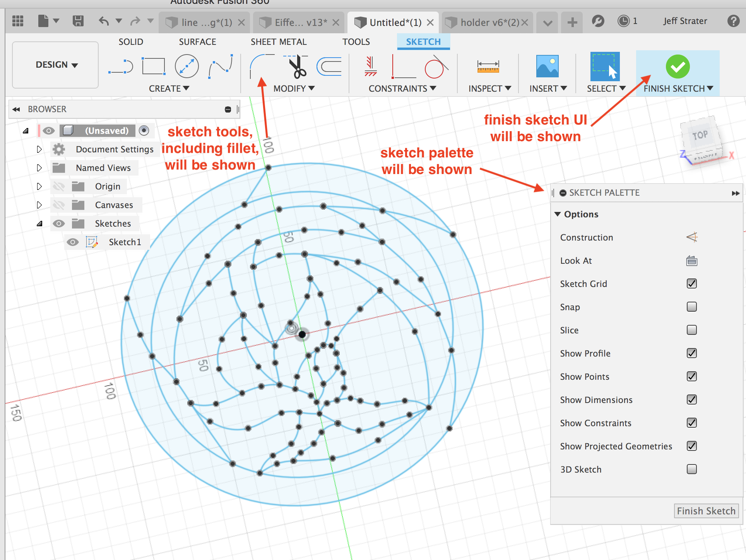746x560 pixels.
Task: Collapse the Browser panel arrows
Action: pos(16,109)
